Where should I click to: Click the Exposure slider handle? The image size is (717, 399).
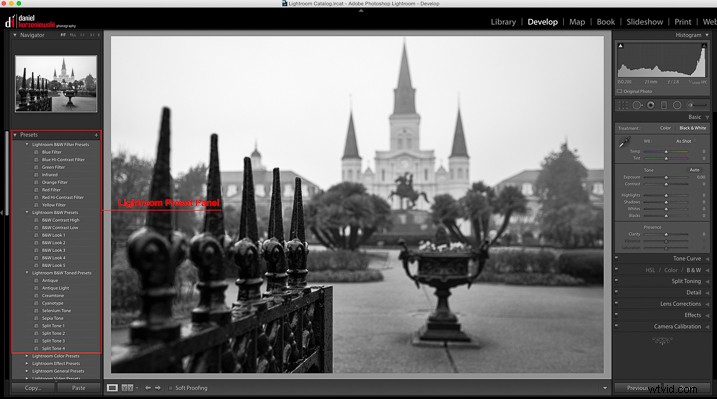point(666,177)
